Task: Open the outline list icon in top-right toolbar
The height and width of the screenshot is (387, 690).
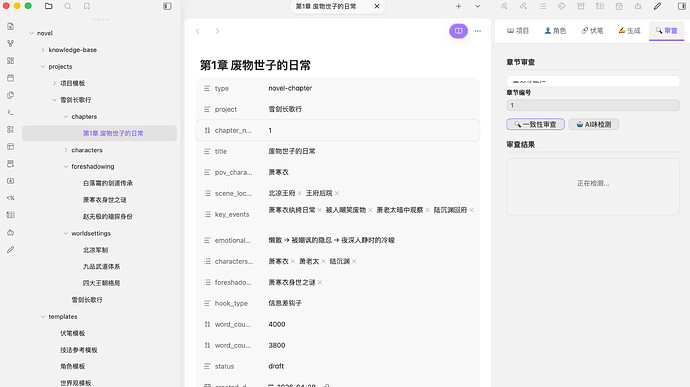Action: coord(543,6)
